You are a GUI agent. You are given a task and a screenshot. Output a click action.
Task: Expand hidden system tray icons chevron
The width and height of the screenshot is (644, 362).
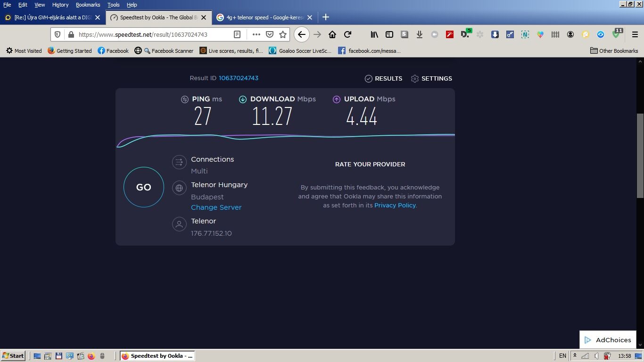[574, 356]
